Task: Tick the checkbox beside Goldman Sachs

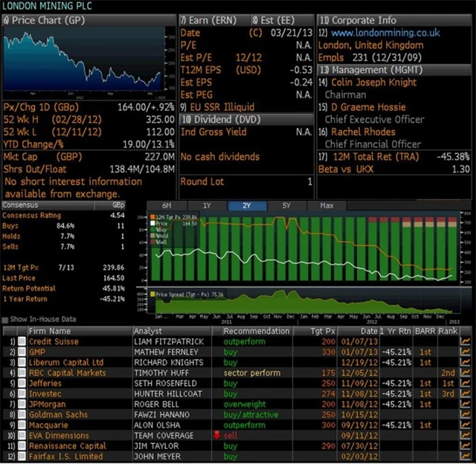Action: (22, 414)
